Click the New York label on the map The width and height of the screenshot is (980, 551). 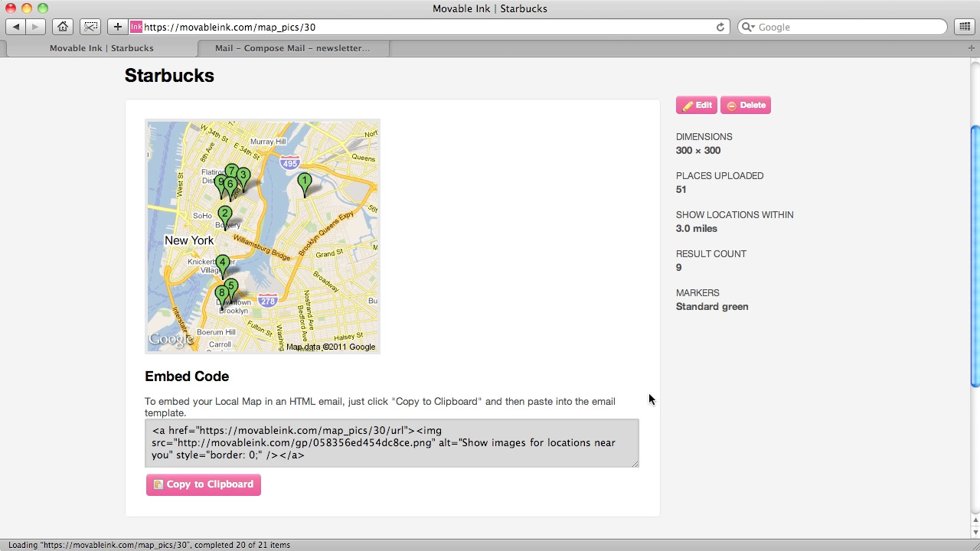(189, 240)
